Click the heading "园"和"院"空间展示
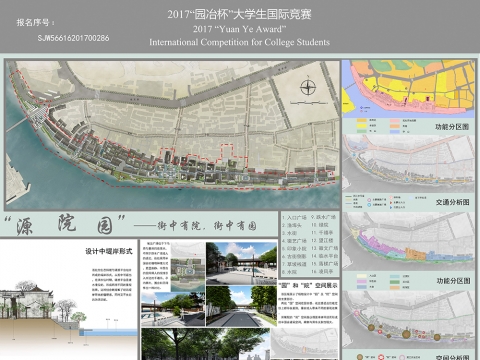Screen dimensions: 480x360 tap(308, 286)
